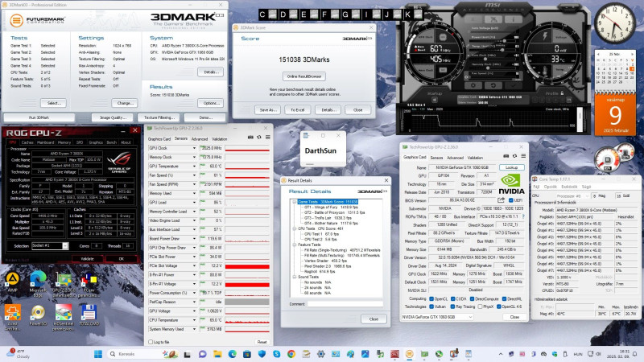The width and height of the screenshot is (644, 362).
Task: Click the Reset button in GPU-Z Sensors
Action: (x=262, y=342)
